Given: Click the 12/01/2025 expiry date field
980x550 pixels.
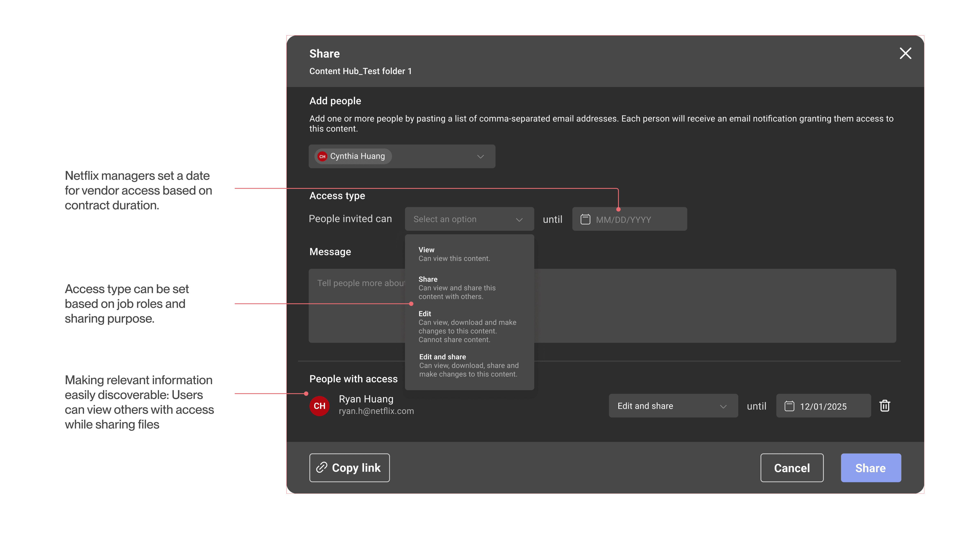Looking at the screenshot, I should 829,406.
